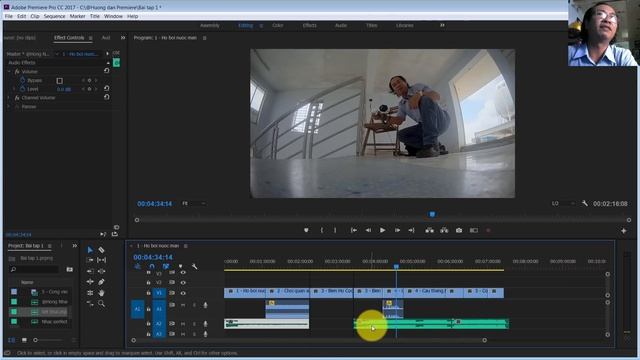
Task: Click the Level value 0.0 dB
Action: tap(64, 89)
